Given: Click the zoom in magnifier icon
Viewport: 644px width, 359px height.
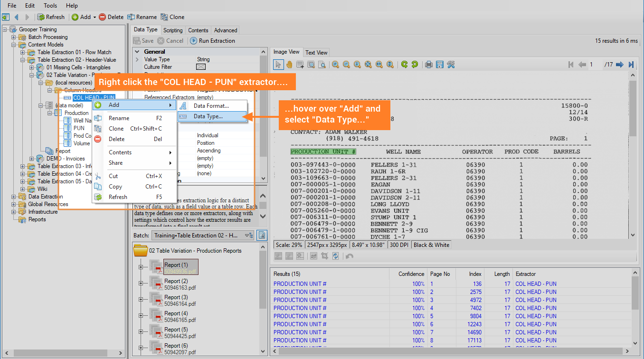Looking at the screenshot, I should point(335,65).
